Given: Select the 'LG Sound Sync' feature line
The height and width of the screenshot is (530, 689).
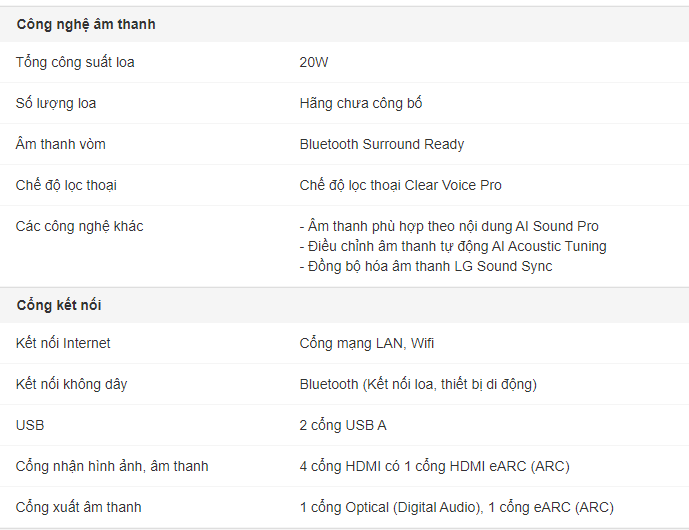Looking at the screenshot, I should coord(426,266).
